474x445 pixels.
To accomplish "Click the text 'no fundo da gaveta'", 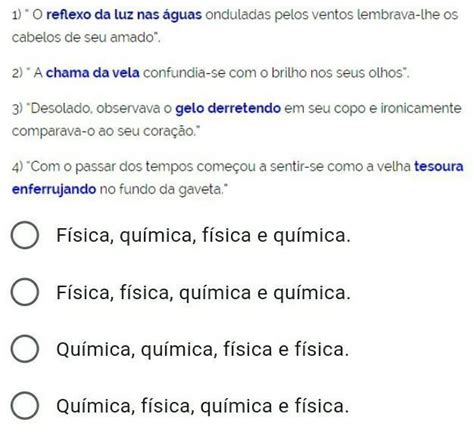I will [161, 189].
